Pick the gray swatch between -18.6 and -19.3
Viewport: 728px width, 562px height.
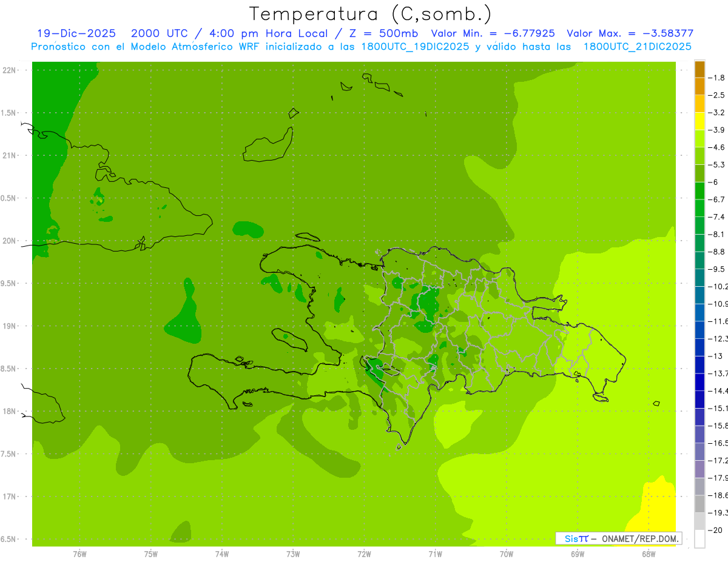700,504
